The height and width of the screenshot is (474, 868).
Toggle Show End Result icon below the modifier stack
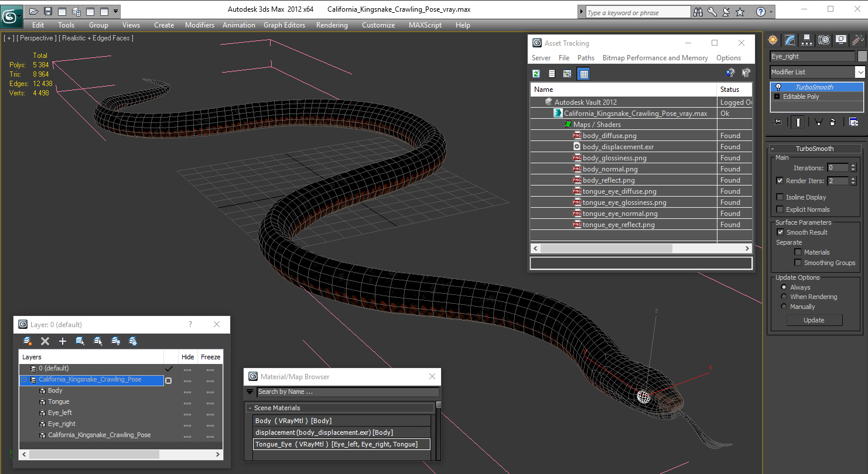pos(798,122)
